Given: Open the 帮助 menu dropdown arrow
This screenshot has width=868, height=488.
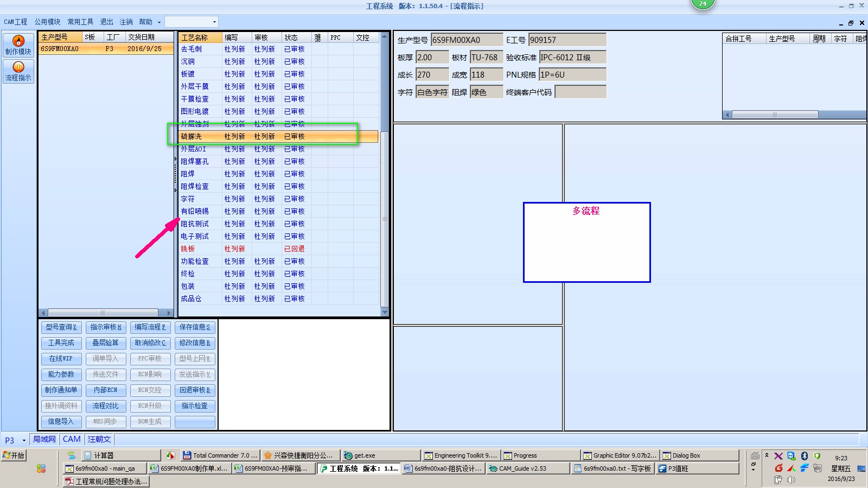Looking at the screenshot, I should pyautogui.click(x=159, y=22).
